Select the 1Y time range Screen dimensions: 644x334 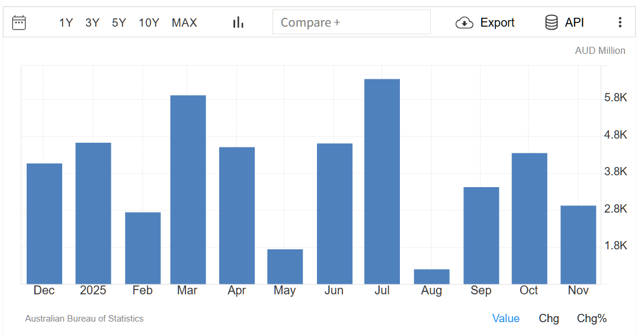(66, 23)
